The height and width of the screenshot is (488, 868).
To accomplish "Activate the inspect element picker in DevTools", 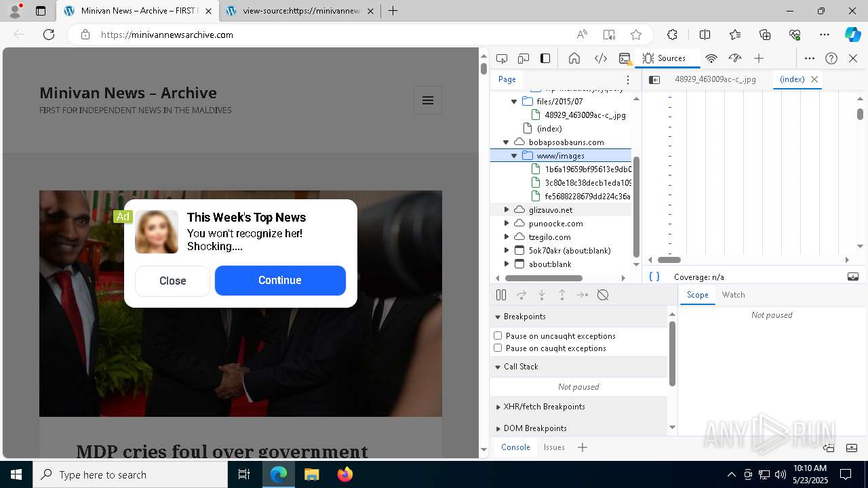I will [x=502, y=58].
